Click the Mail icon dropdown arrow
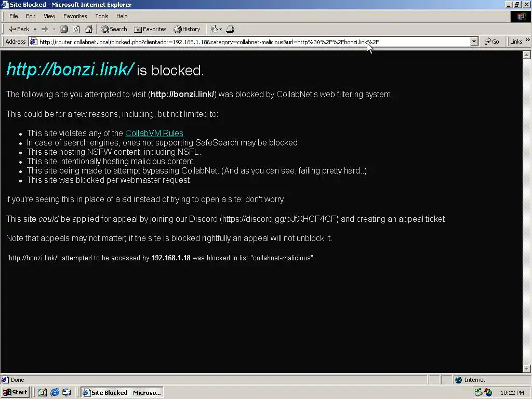Screen dimensions: 532x399 (220, 29)
